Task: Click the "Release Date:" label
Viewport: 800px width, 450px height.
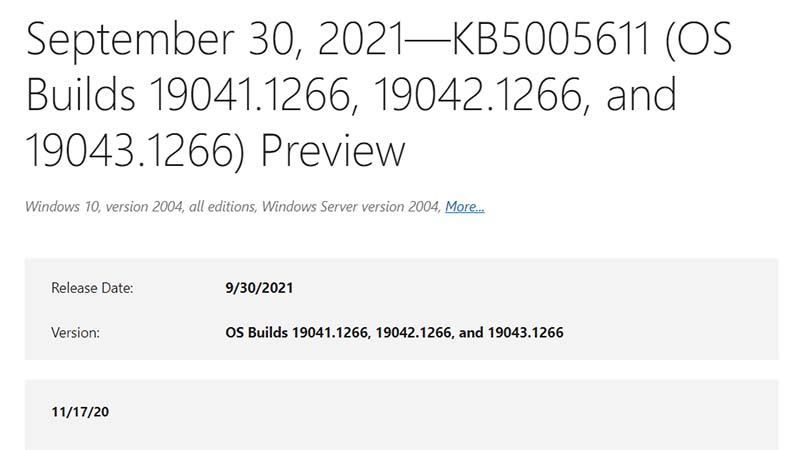Action: coord(92,288)
